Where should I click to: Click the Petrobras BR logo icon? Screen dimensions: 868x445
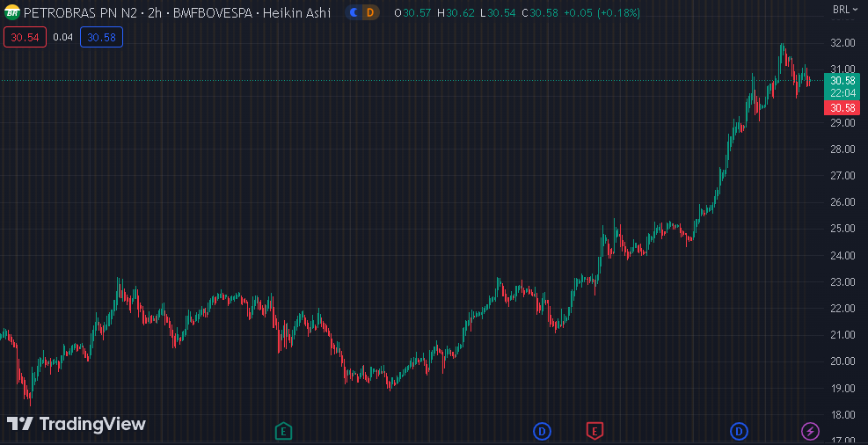point(11,12)
